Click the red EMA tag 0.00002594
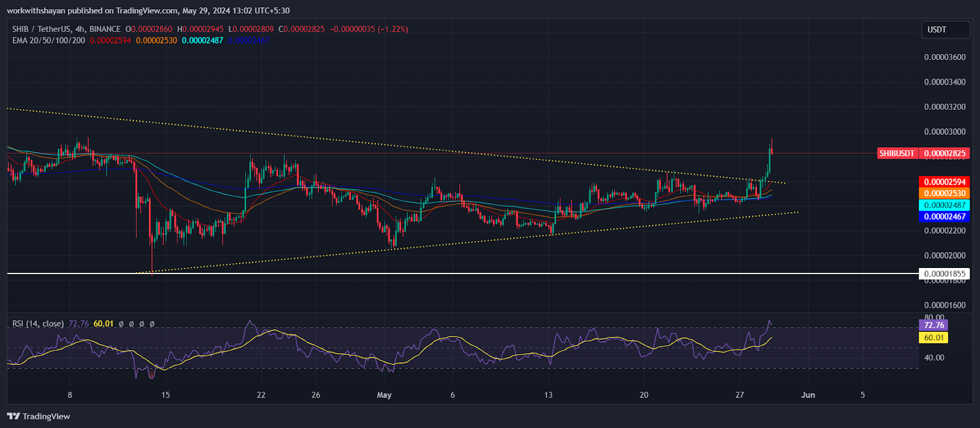Image resolution: width=980 pixels, height=428 pixels. [x=944, y=182]
